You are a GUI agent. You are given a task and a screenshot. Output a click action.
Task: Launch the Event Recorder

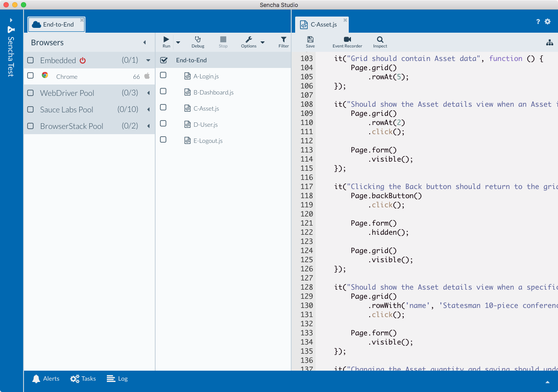click(x=347, y=40)
